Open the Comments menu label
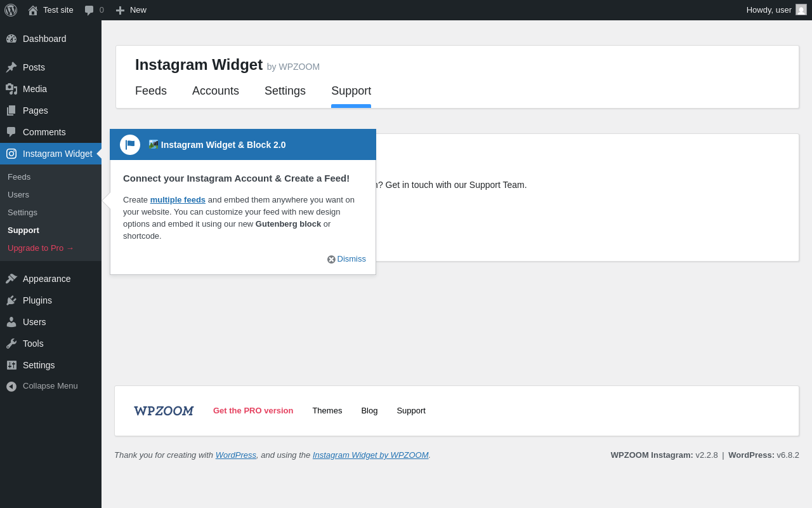Screen dimensions: 812x508 [x=44, y=132]
